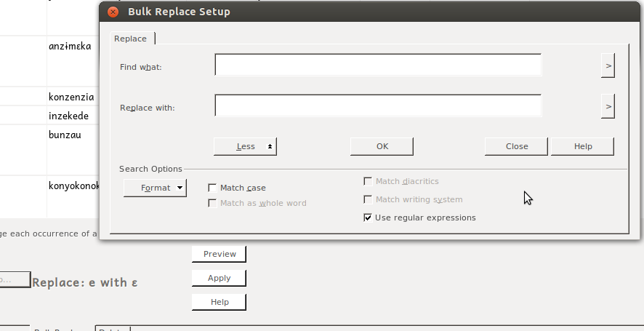Open Help below the Apply button
This screenshot has width=644, height=331.
tap(220, 302)
